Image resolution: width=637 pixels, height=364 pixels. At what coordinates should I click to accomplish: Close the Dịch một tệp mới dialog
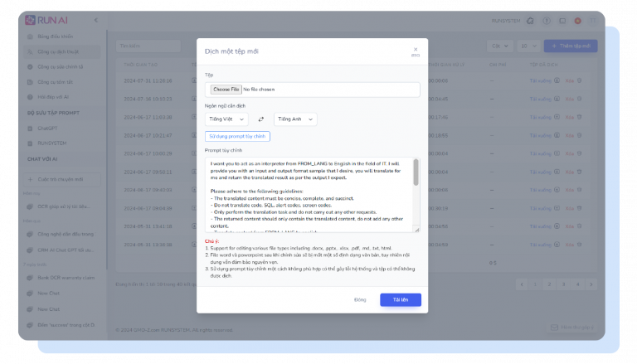416,51
